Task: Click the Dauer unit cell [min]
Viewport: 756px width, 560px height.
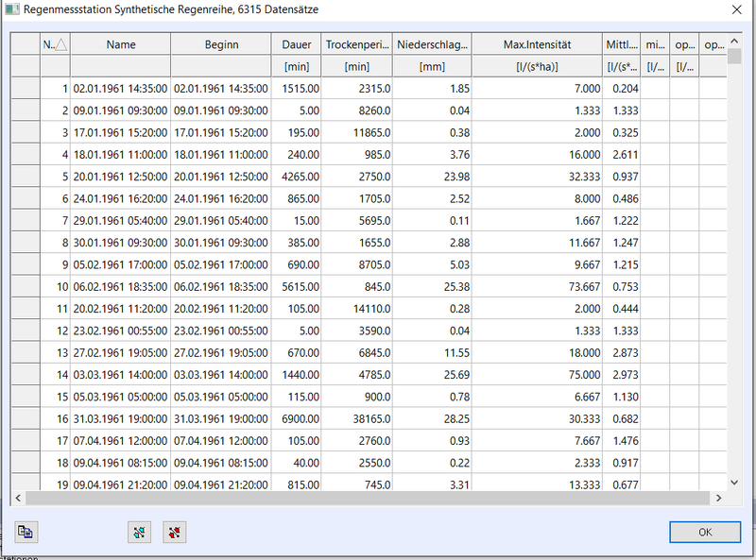Action: 297,66
